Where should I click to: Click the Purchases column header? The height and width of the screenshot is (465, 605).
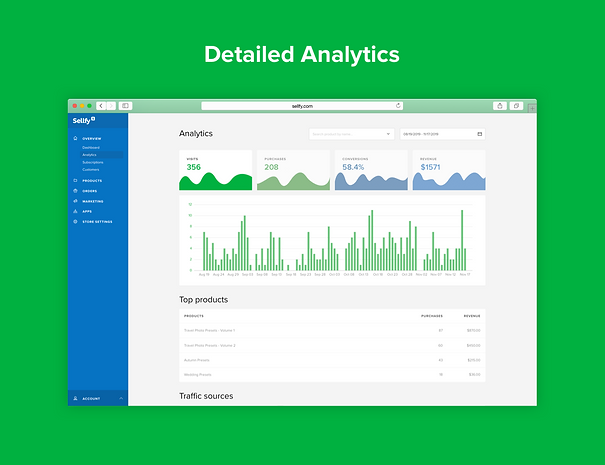[x=432, y=316]
